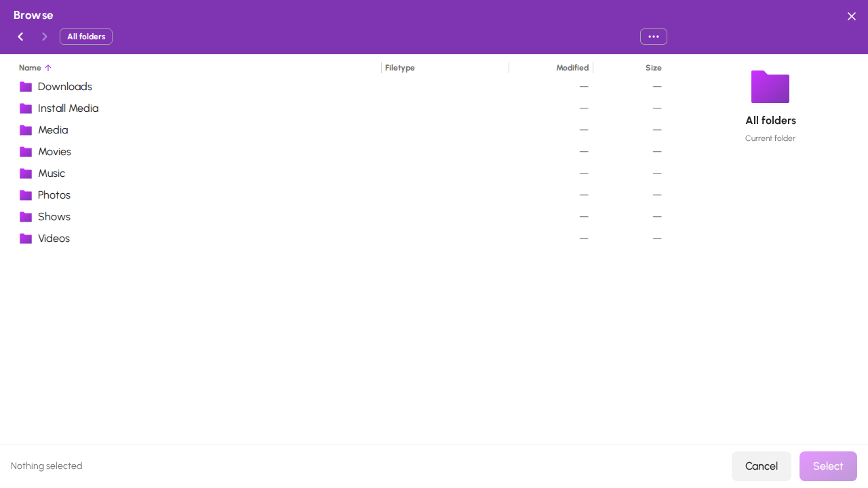
Task: Select the Downloads folder name
Action: (x=65, y=87)
